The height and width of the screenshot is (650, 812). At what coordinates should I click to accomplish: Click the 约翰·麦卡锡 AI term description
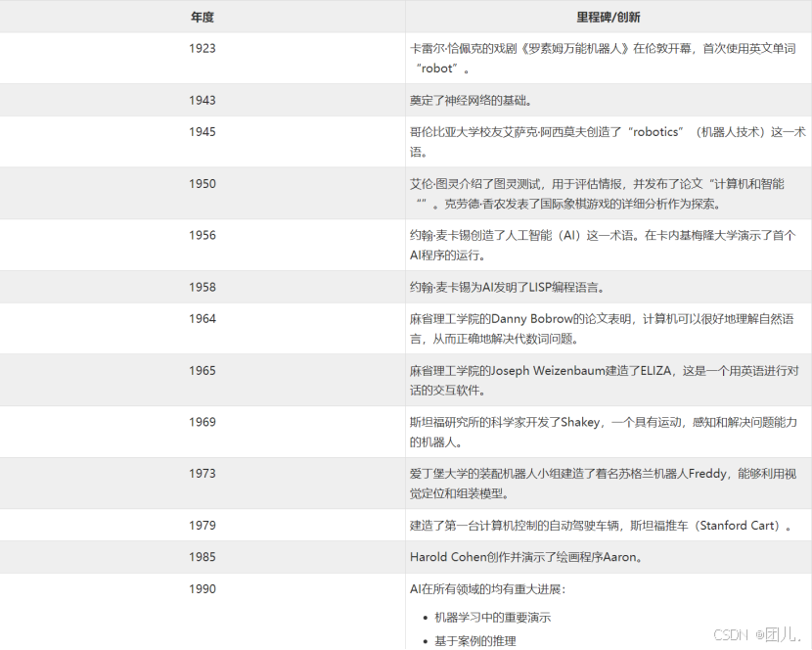603,245
